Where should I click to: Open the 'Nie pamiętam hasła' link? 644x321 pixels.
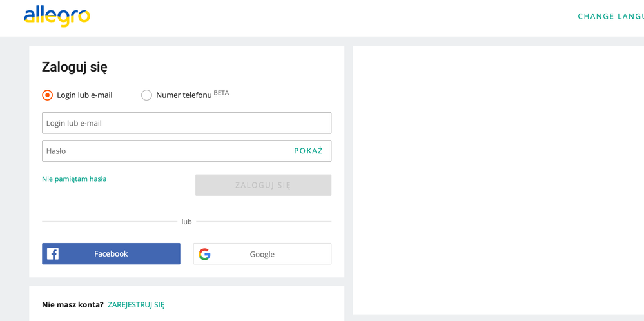[x=74, y=179]
